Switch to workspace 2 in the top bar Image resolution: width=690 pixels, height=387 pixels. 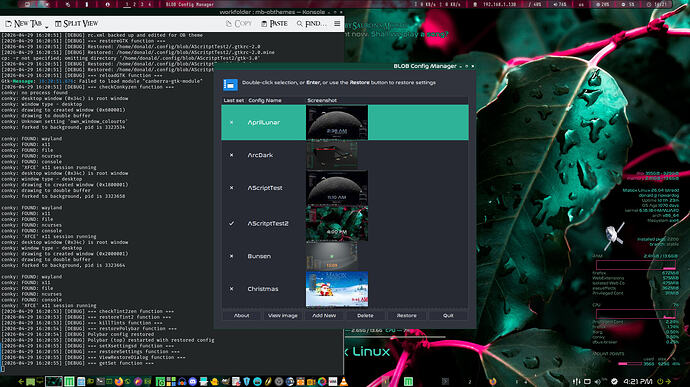[x=135, y=4]
